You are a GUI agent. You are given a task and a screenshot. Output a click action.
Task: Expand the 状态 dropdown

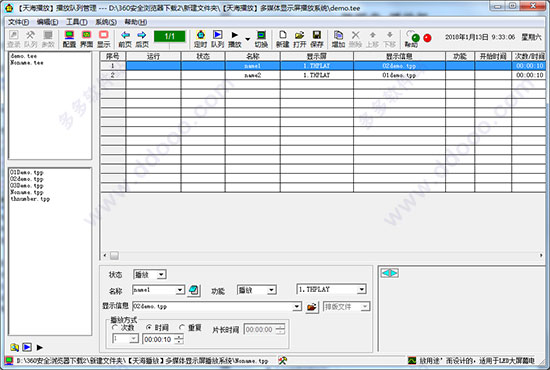[x=161, y=275]
